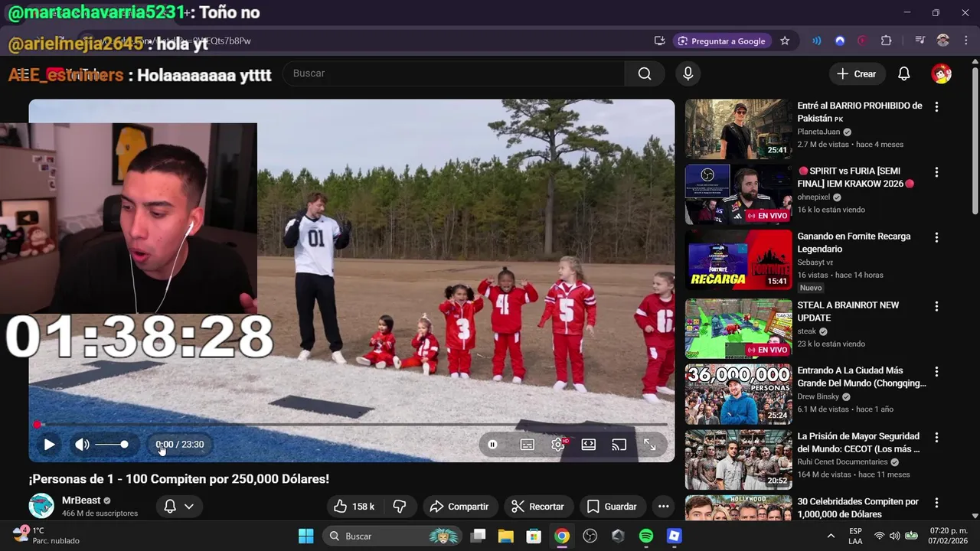Viewport: 980px width, 551px height.
Task: Open the SPIRIT vs FURIA live thumbnail
Action: point(738,194)
